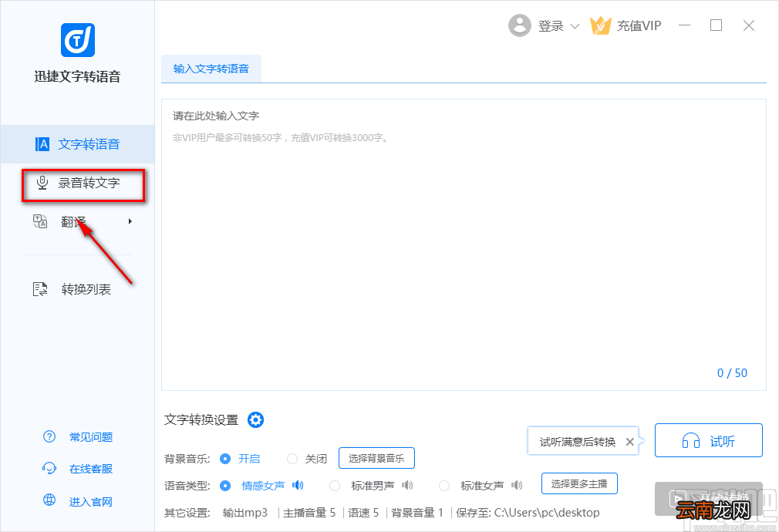
Task: Select the 输入文字转语音 tab
Action: [x=211, y=69]
